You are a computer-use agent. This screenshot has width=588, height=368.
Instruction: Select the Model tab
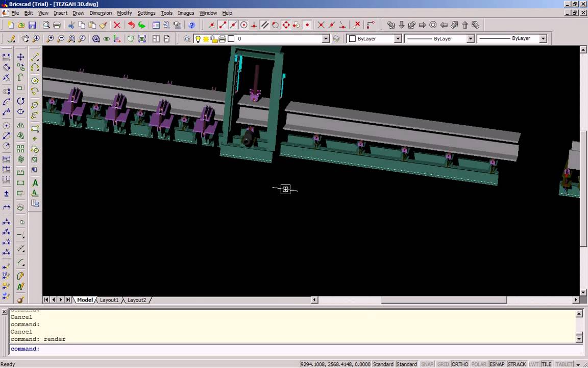pos(85,300)
